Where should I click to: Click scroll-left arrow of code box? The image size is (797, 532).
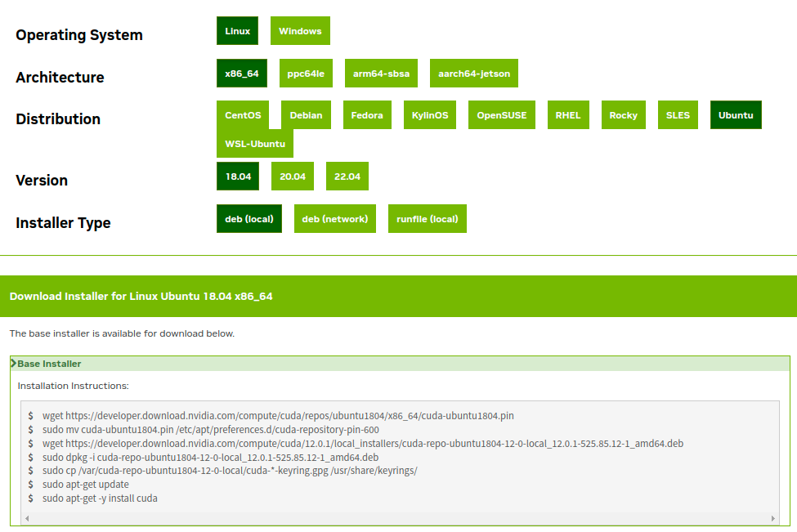27,519
